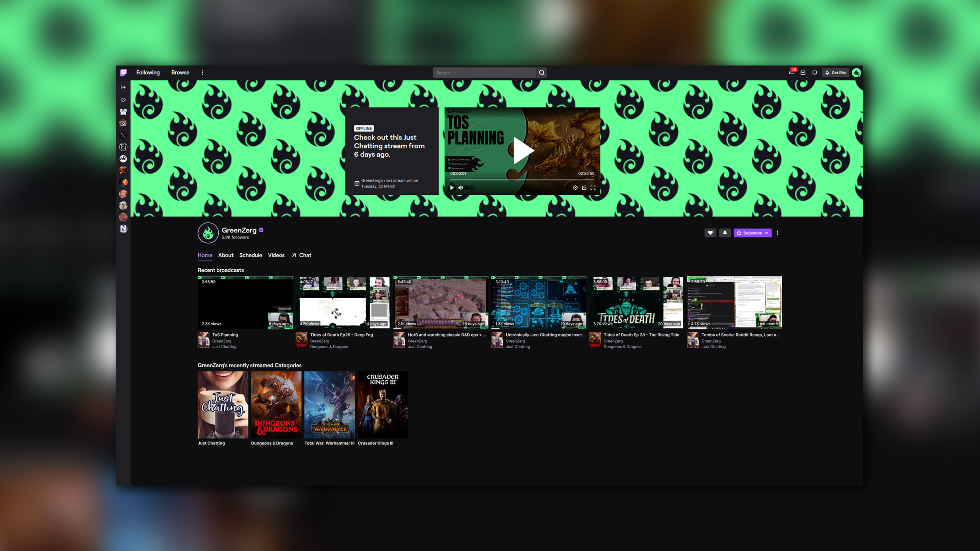This screenshot has height=551, width=980.
Task: Click 'Tombs of Scoria: Reddit Recap' title
Action: [x=740, y=335]
